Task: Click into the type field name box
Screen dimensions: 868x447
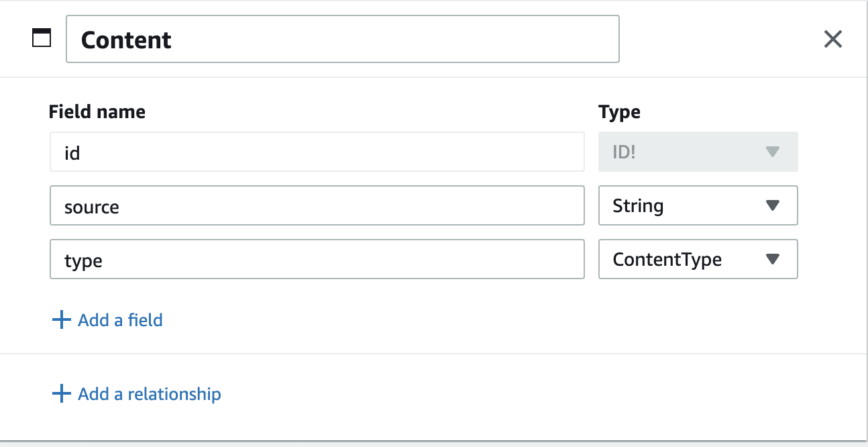Action: tap(317, 259)
